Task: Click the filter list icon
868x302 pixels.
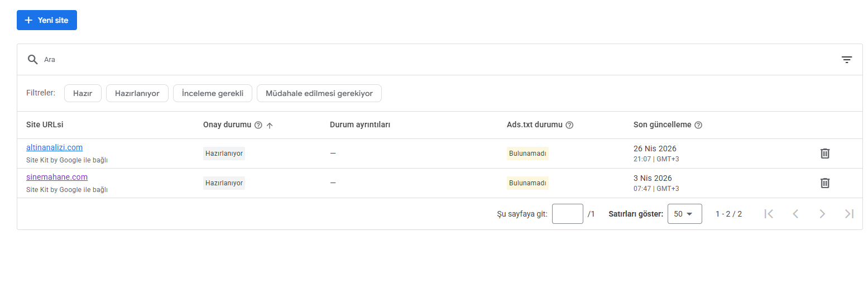Action: [x=847, y=60]
